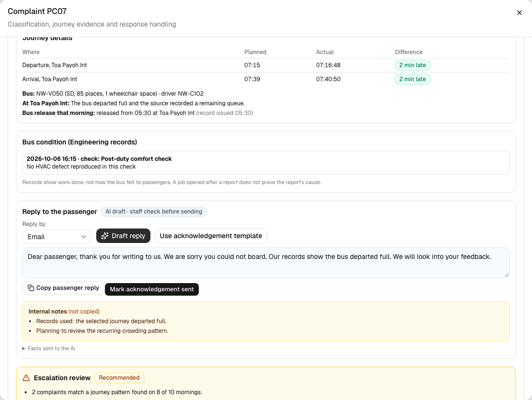The width and height of the screenshot is (532, 400).
Task: Click Mark acknowledgement sent button
Action: point(152,289)
